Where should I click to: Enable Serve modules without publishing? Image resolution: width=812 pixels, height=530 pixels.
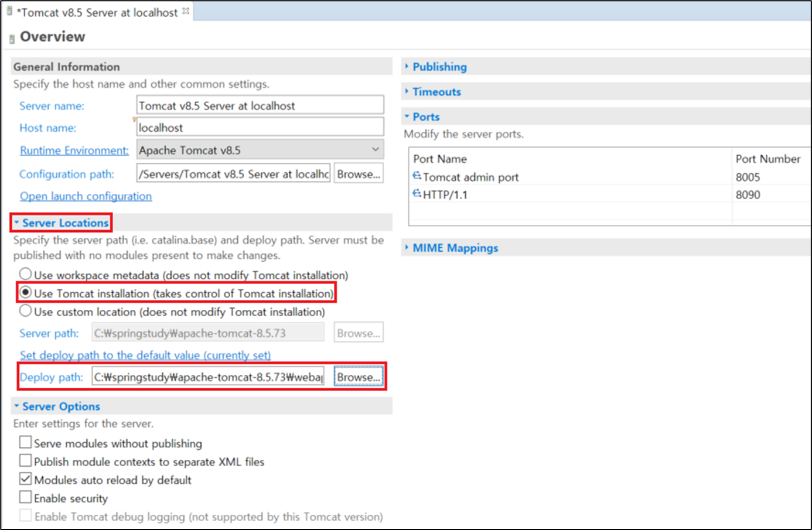[x=25, y=442]
